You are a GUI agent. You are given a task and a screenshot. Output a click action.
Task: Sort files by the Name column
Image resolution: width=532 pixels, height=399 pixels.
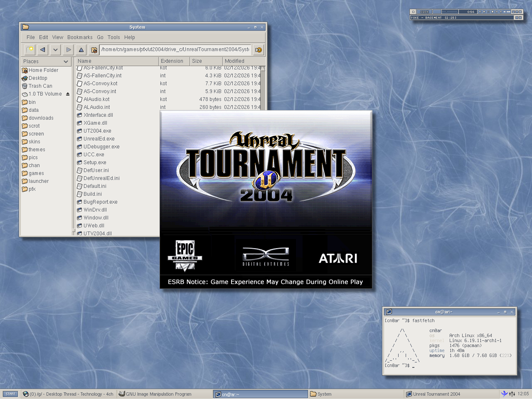coord(117,61)
